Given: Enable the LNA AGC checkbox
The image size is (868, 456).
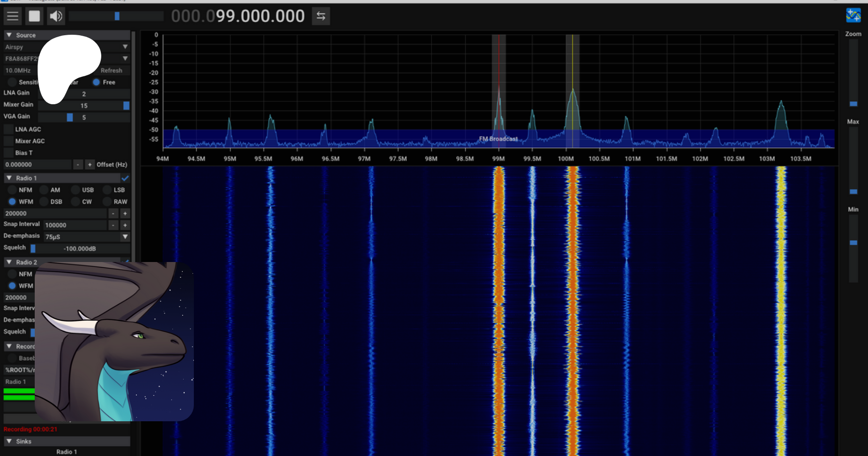Looking at the screenshot, I should pyautogui.click(x=9, y=129).
